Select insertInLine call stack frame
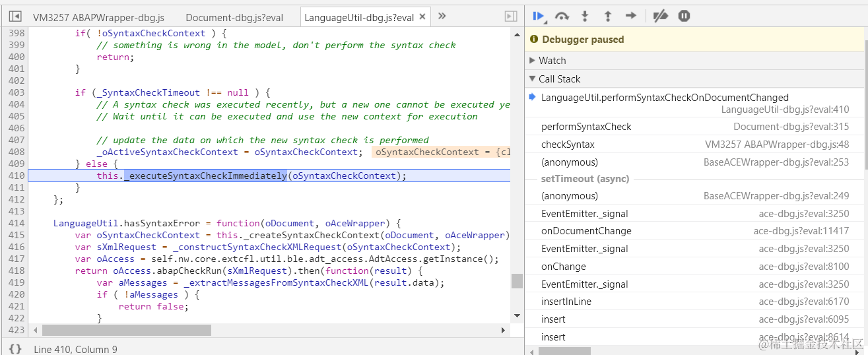This screenshot has width=868, height=355. coord(696,302)
